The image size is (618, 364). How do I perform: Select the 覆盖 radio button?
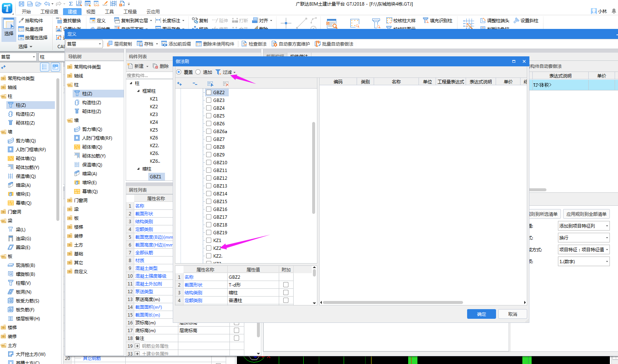(179, 72)
